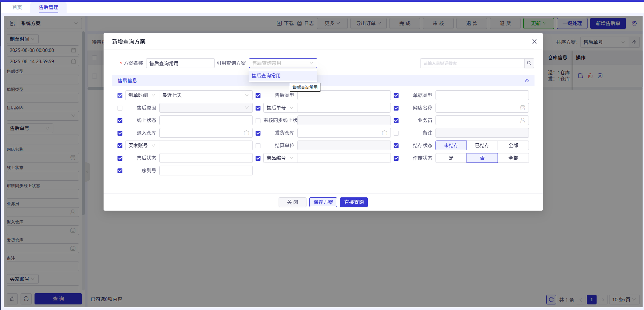Select 已结存 for 结存状态
644x310 pixels.
pyautogui.click(x=482, y=145)
